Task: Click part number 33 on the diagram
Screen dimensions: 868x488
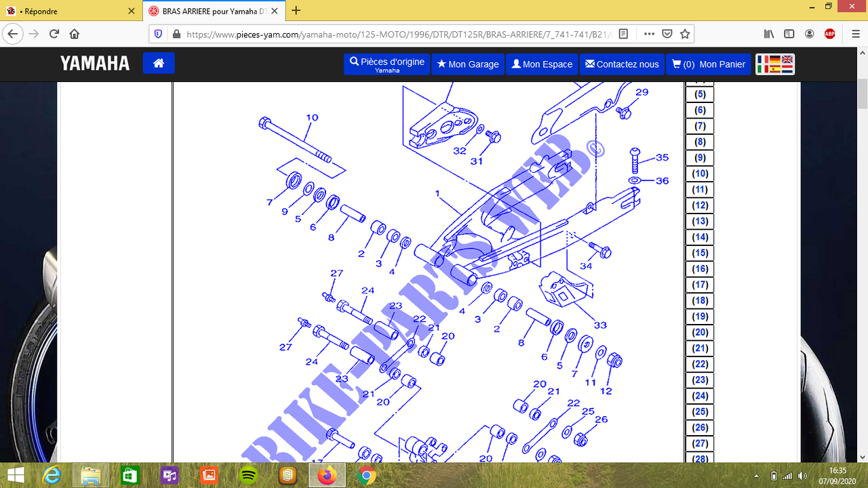Action: [x=600, y=325]
